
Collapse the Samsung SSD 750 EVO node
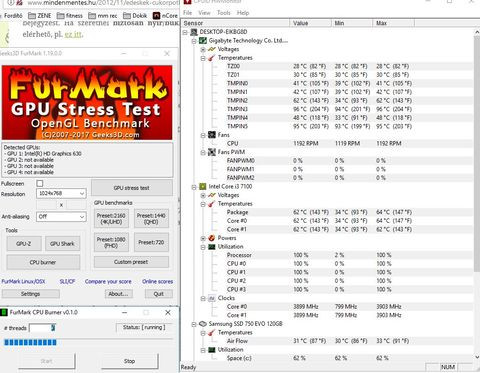pyautogui.click(x=194, y=324)
